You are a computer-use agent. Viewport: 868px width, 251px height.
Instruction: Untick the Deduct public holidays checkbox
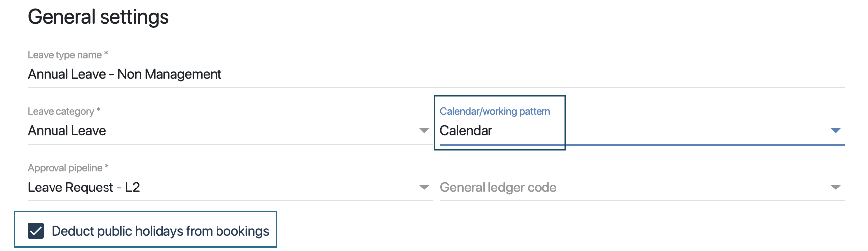36,231
